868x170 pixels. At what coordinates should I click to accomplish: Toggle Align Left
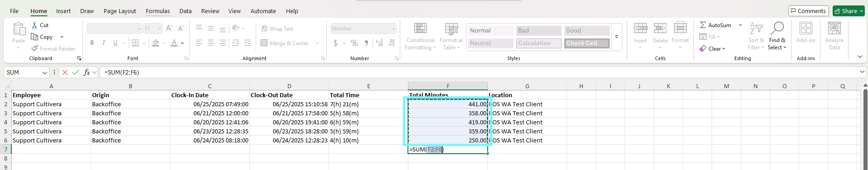pyautogui.click(x=199, y=43)
